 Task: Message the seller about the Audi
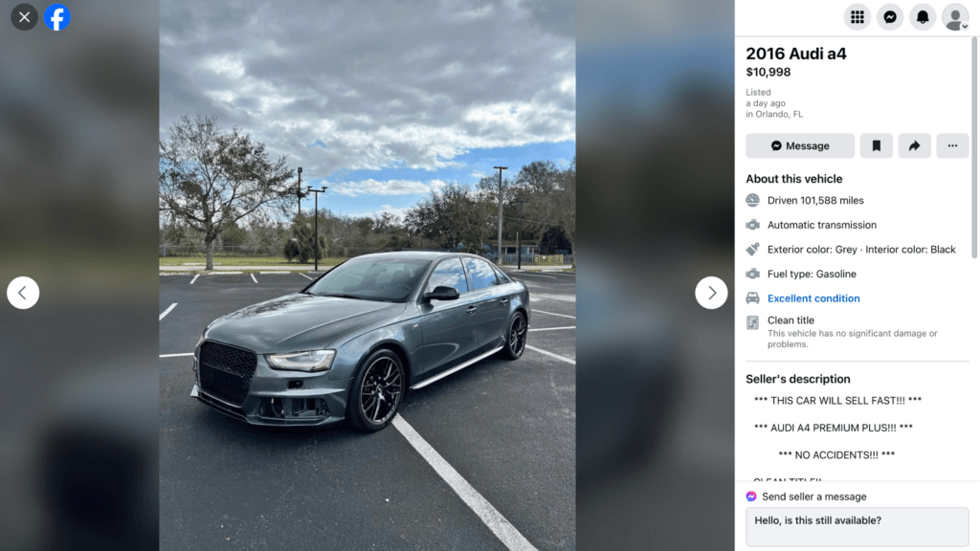point(800,145)
